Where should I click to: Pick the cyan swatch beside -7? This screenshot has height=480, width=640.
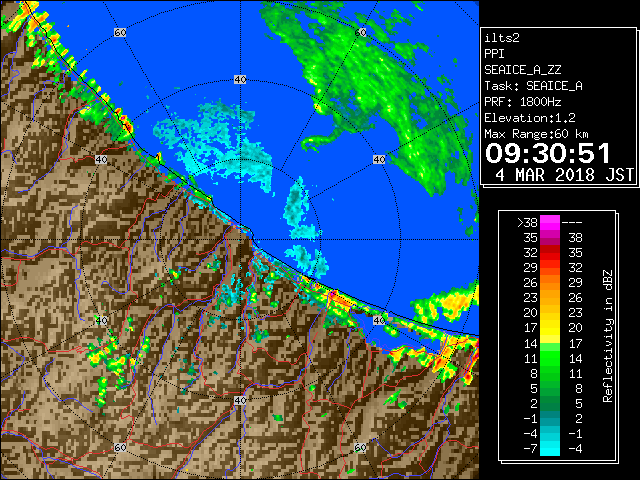(550, 448)
